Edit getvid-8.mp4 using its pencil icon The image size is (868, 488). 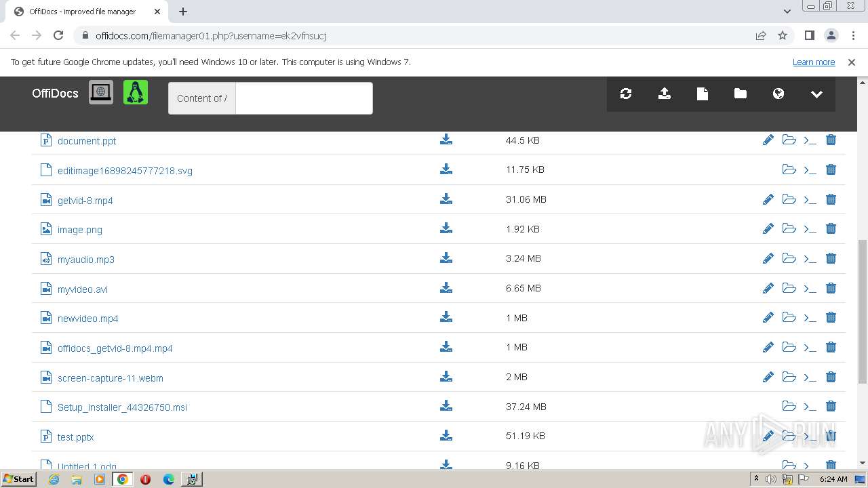point(768,199)
